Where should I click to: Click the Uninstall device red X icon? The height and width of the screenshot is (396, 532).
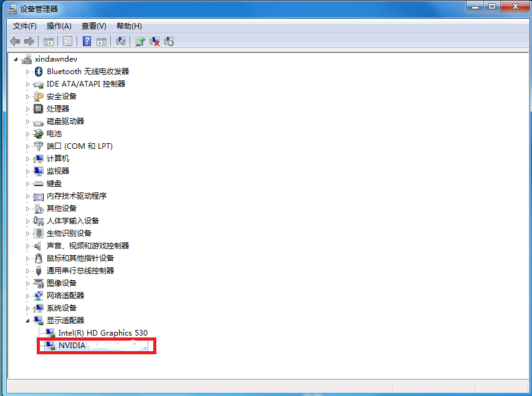(154, 41)
